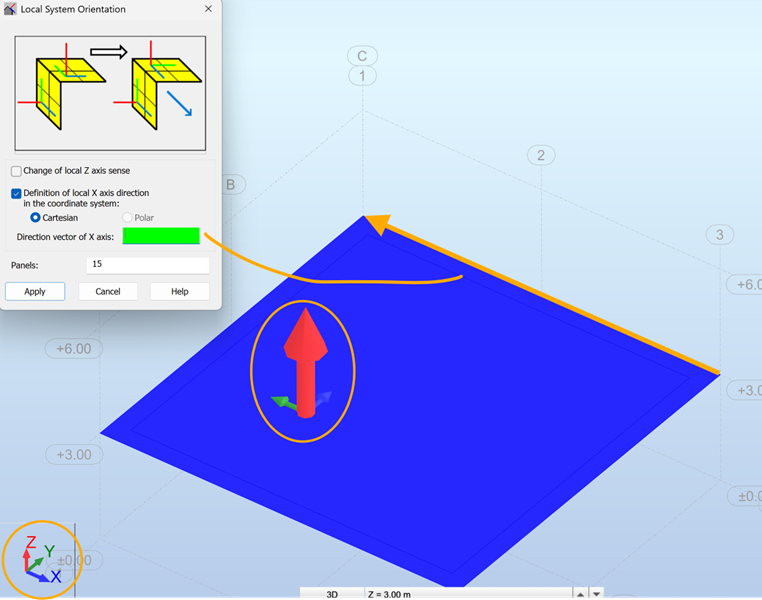This screenshot has height=600, width=762.
Task: Click the Local System Orientation dialog icon
Action: tap(10, 9)
